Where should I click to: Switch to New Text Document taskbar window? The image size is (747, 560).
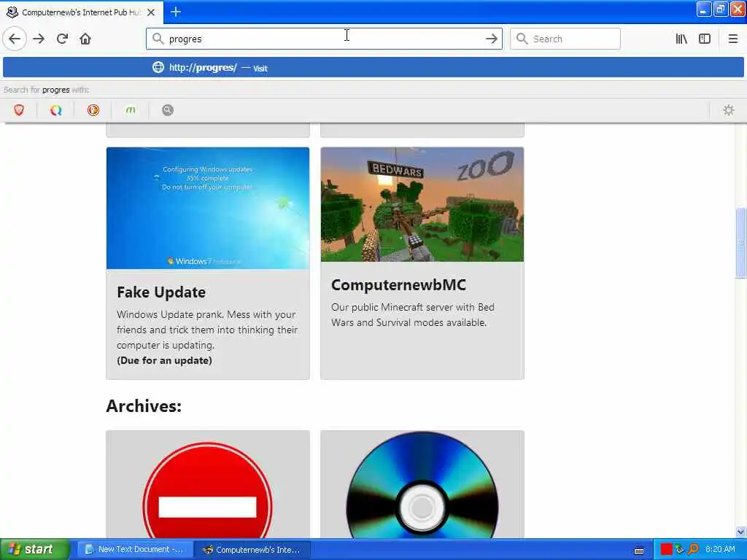pyautogui.click(x=134, y=550)
